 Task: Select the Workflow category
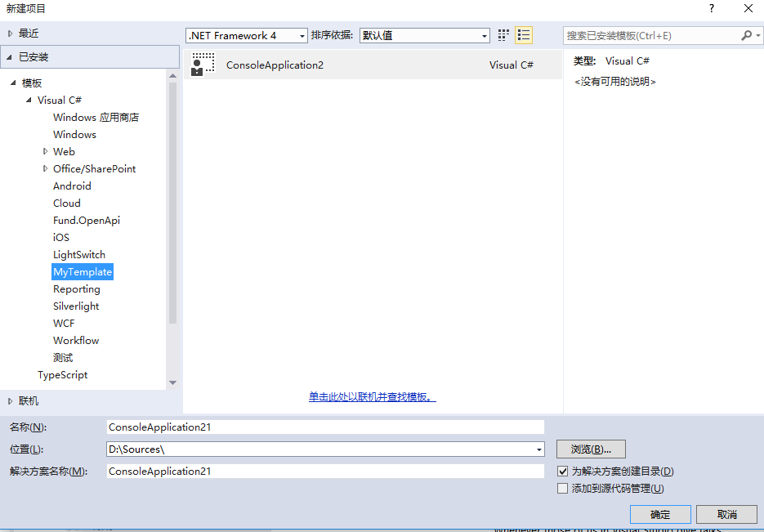(76, 341)
